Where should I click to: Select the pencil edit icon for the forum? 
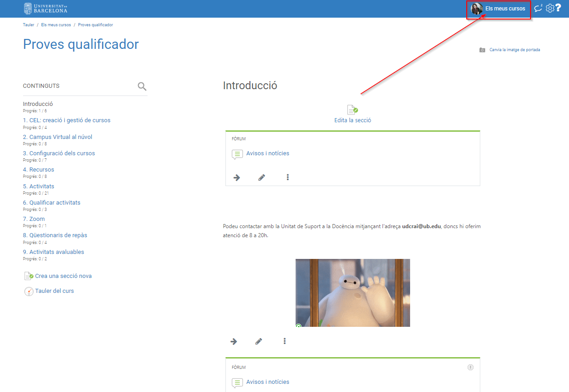[x=261, y=177]
